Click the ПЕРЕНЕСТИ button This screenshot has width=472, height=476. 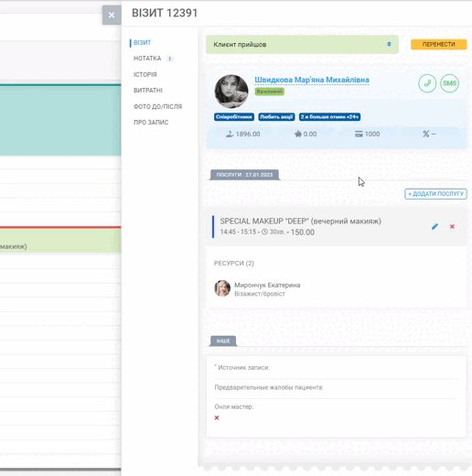(x=439, y=44)
